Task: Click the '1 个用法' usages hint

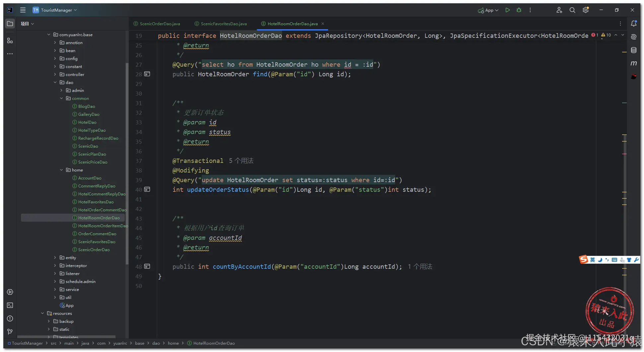Action: pyautogui.click(x=420, y=266)
